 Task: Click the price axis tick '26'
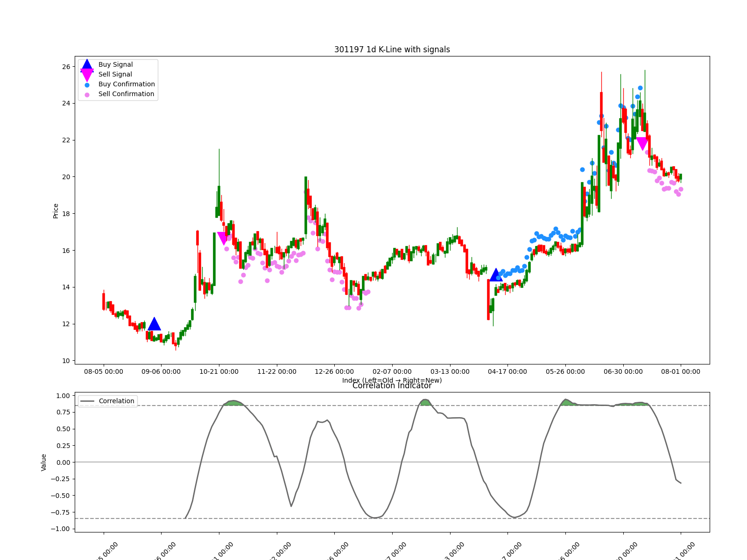click(x=66, y=67)
